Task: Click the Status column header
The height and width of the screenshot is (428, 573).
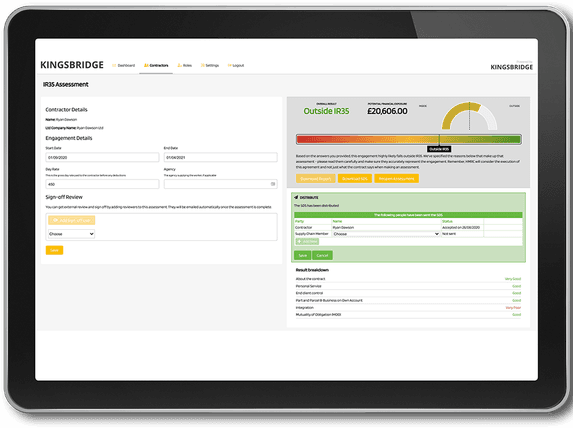Action: click(462, 221)
